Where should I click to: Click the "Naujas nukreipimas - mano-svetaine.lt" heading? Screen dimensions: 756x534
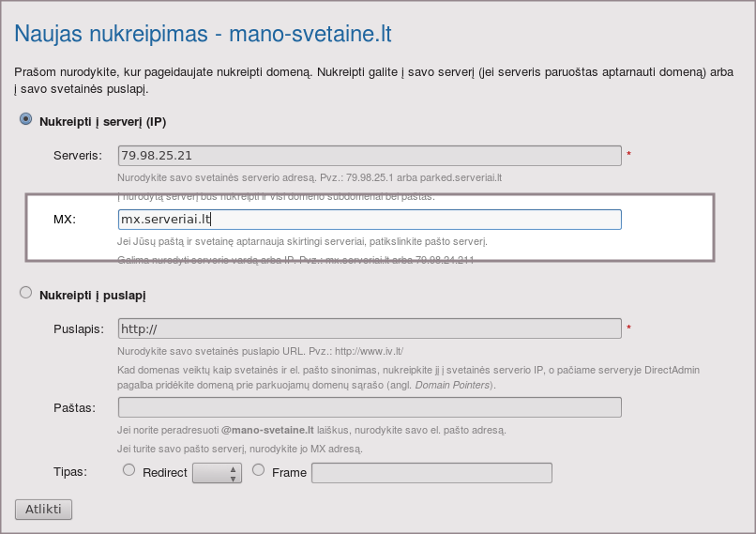click(x=203, y=35)
